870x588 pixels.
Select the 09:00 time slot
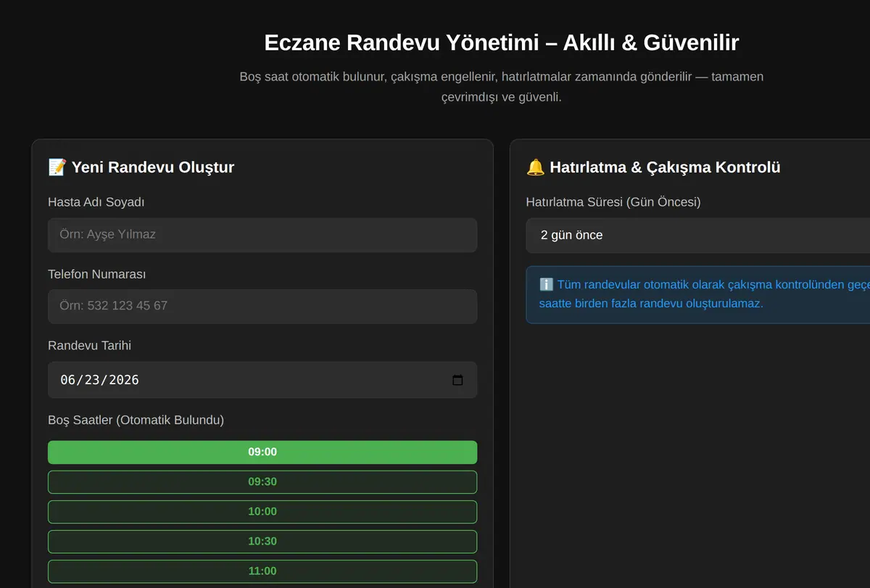tap(262, 452)
